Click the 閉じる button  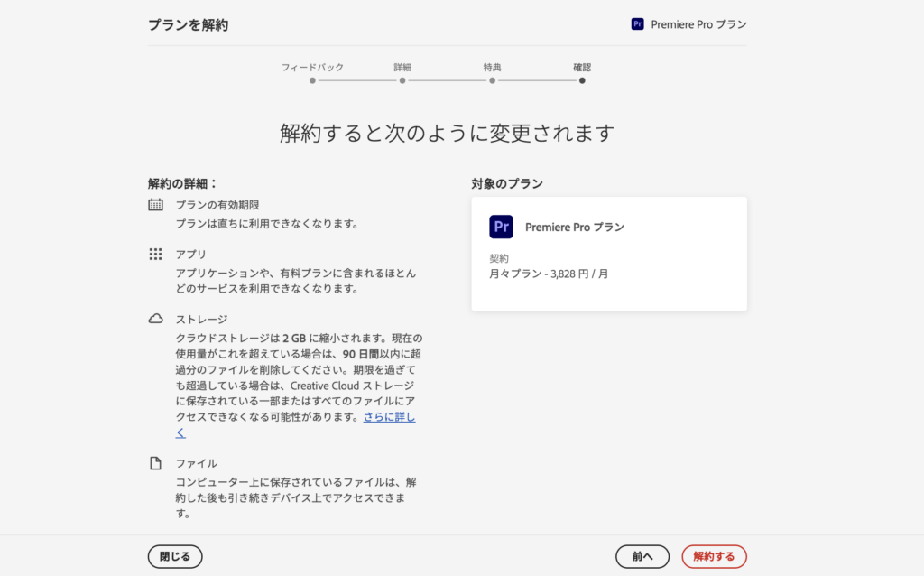tap(175, 556)
